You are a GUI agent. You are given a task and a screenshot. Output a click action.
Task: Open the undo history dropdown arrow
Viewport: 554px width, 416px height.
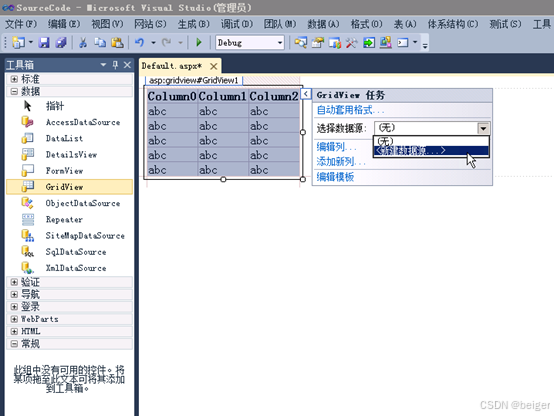point(153,43)
